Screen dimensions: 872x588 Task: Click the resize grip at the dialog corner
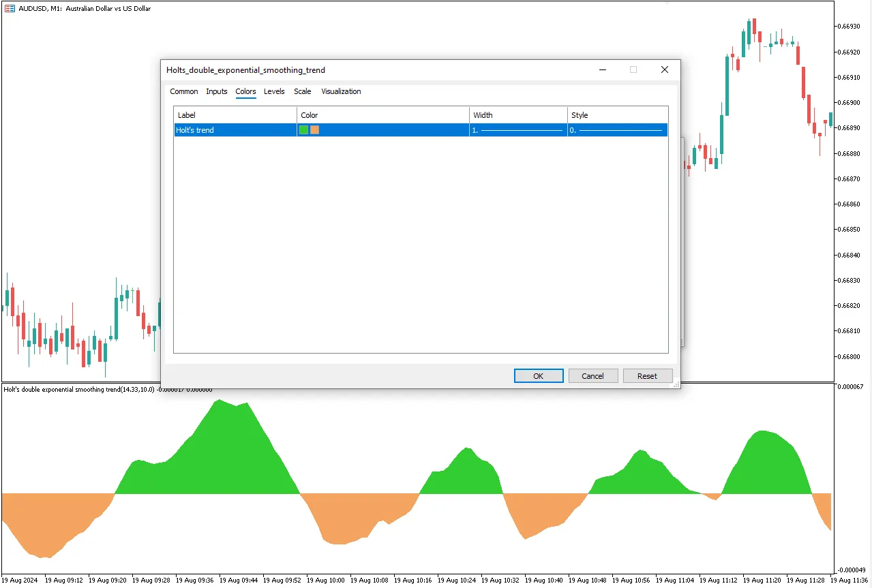[x=676, y=385]
